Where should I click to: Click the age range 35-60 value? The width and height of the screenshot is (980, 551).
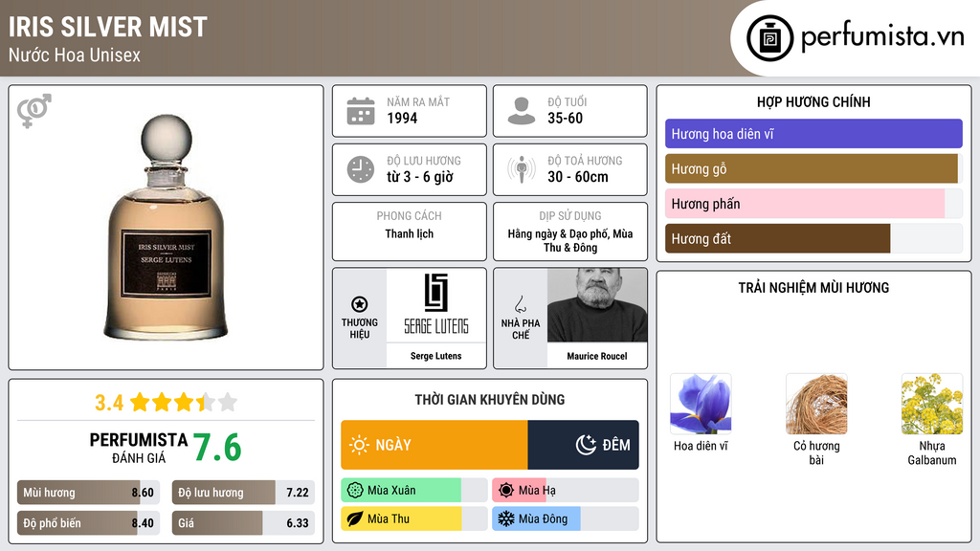coord(565,118)
